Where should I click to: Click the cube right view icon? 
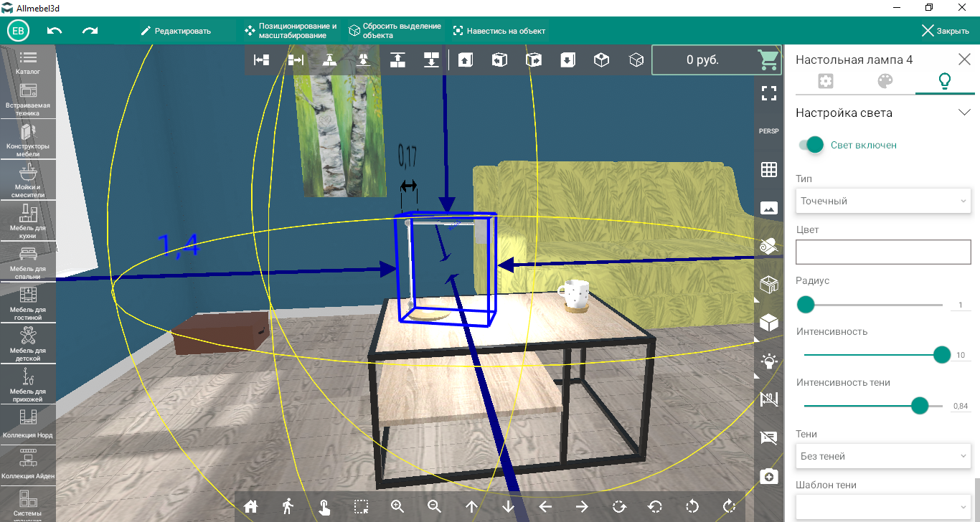pos(533,60)
